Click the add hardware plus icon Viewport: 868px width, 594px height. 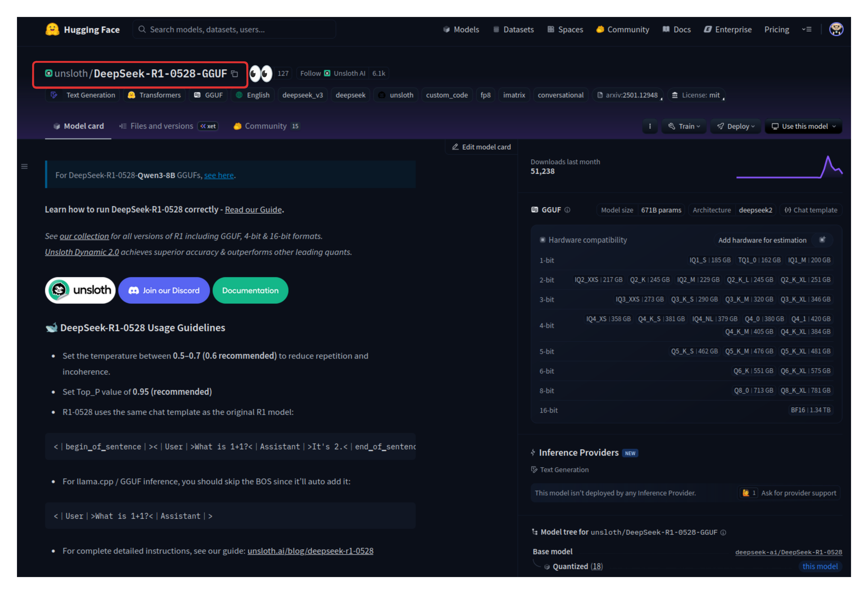click(x=822, y=240)
